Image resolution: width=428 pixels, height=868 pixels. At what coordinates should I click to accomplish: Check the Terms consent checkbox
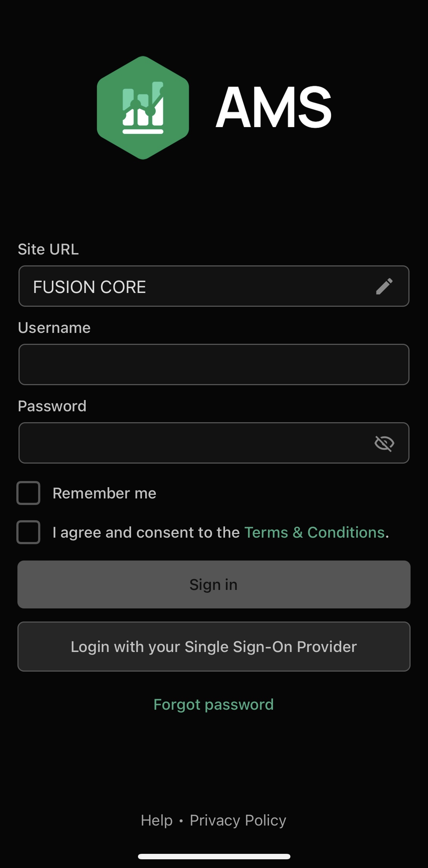tap(28, 532)
